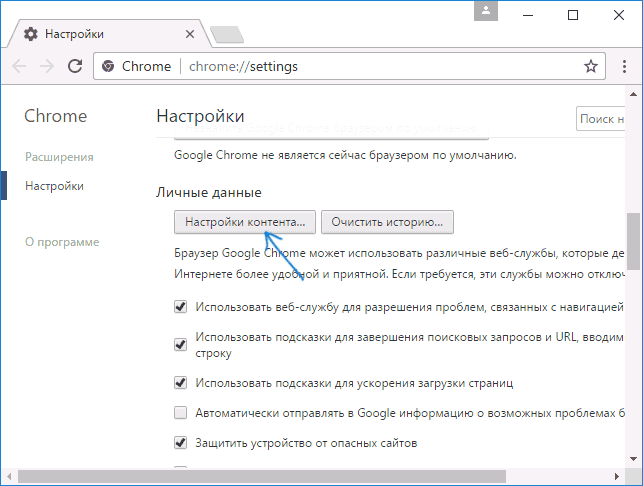Open Настройки in the sidebar
The height and width of the screenshot is (486, 643).
54,186
